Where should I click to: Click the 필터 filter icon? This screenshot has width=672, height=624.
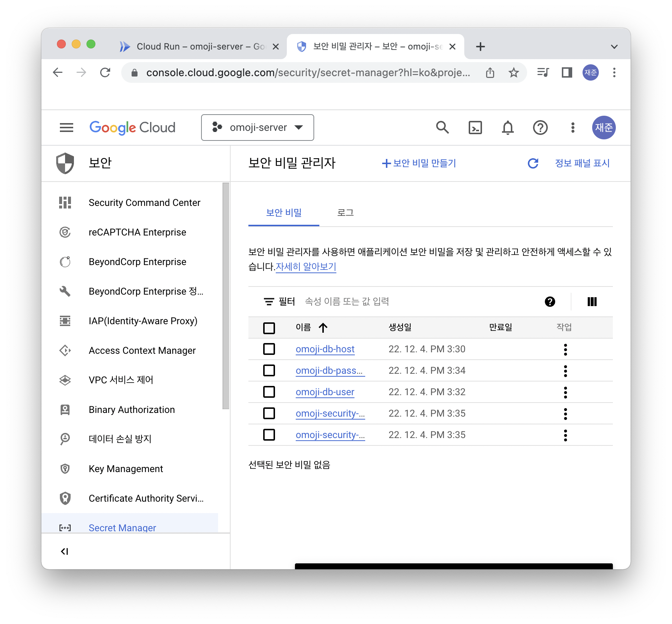269,302
